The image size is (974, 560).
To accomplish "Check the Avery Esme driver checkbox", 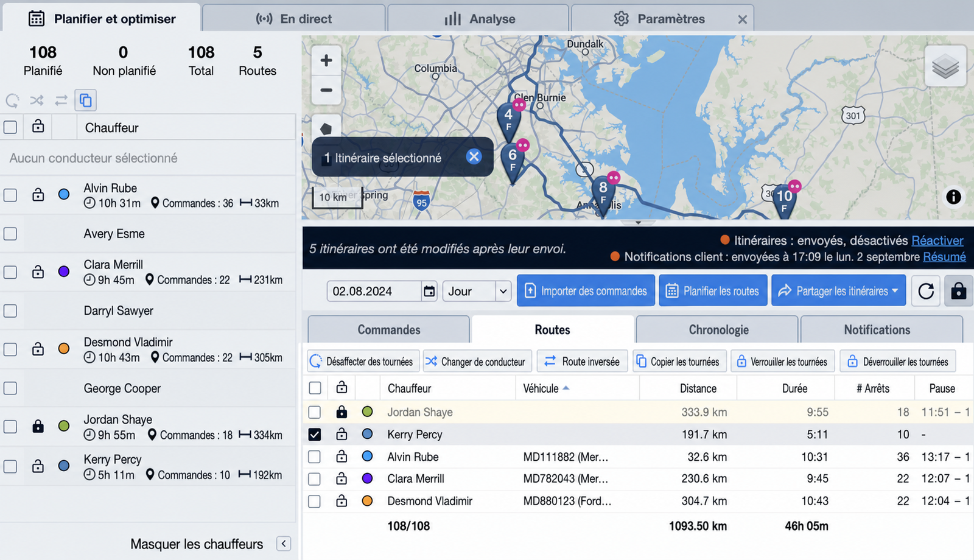I will click(10, 234).
